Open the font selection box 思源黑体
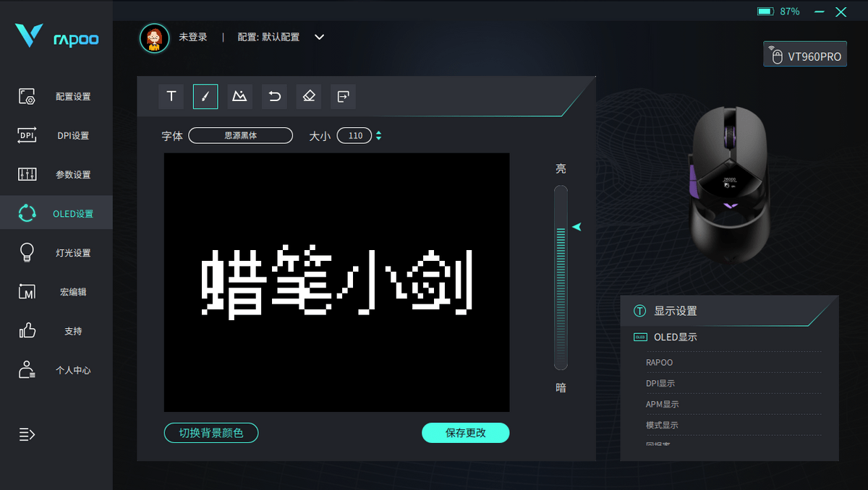This screenshot has height=490, width=868. click(x=240, y=136)
